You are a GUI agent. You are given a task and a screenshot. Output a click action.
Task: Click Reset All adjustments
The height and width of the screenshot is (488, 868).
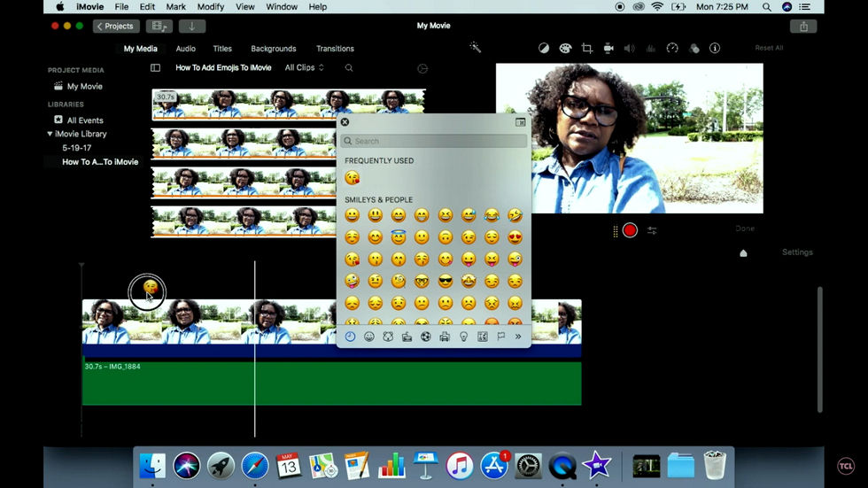(769, 48)
